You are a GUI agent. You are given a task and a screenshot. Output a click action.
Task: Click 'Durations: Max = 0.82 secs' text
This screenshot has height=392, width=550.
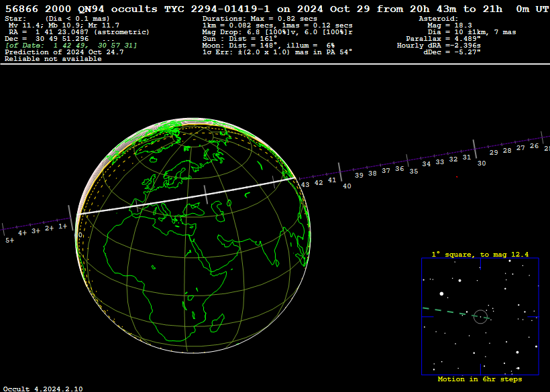pyautogui.click(x=260, y=19)
